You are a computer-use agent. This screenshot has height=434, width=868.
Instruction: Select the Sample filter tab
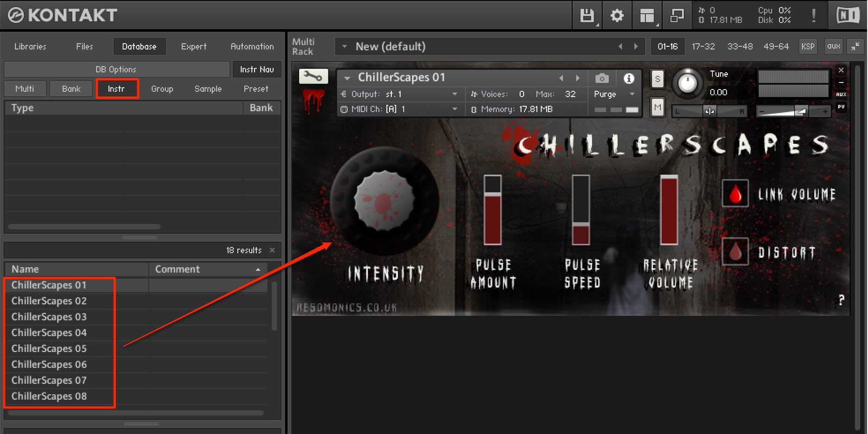point(208,89)
